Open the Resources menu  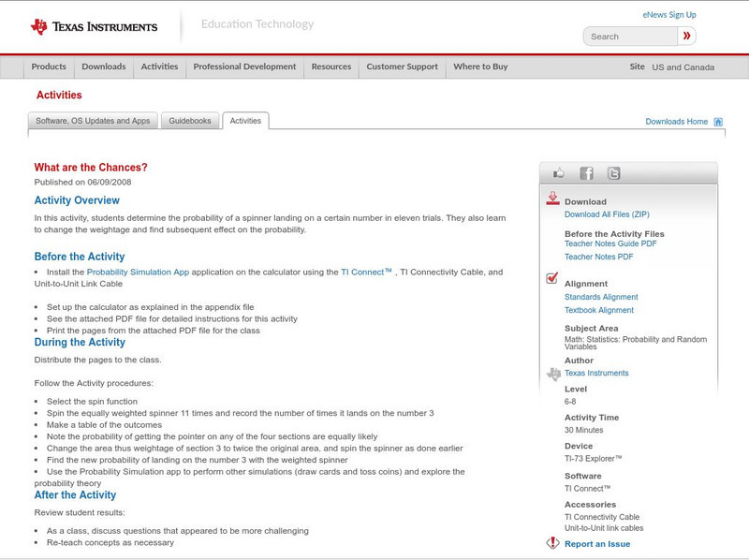tap(331, 66)
